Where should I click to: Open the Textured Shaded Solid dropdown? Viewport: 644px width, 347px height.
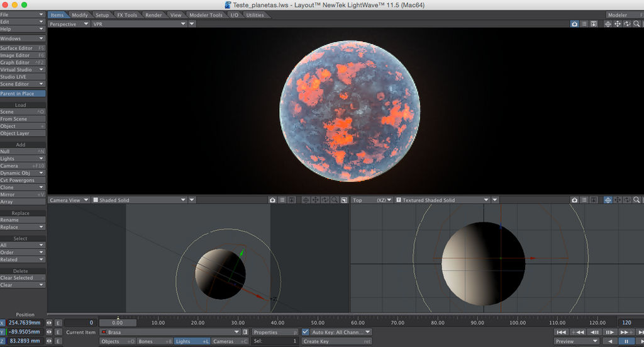(442, 200)
